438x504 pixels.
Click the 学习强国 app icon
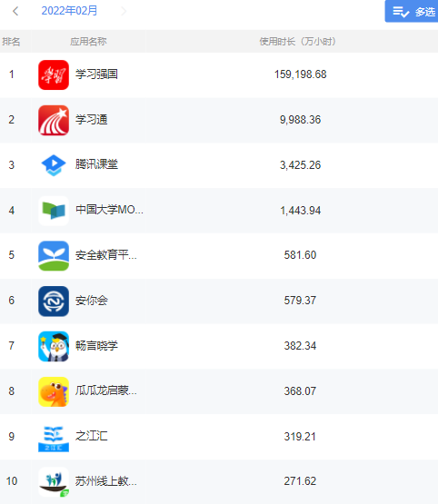coord(54,74)
